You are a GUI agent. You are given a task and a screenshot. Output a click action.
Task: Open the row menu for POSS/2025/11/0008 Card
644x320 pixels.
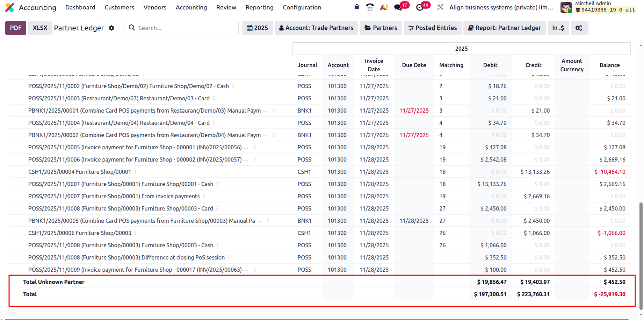(x=217, y=208)
